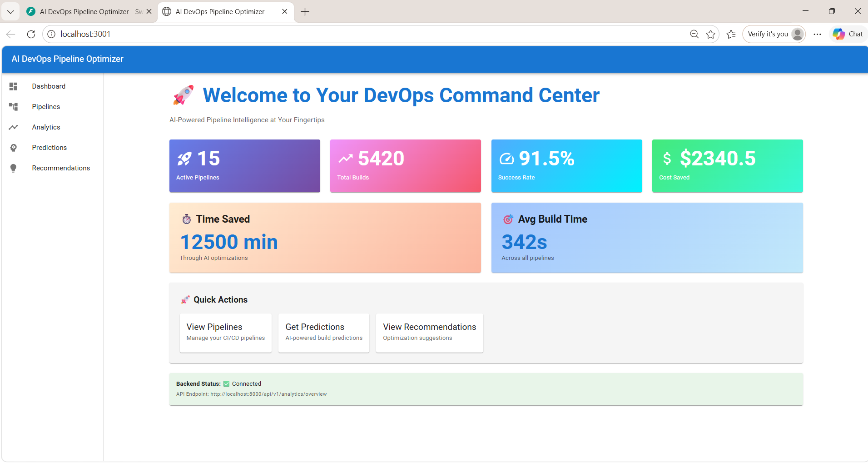Click Get Predictions quick action card
This screenshot has height=463, width=868.
(x=323, y=332)
